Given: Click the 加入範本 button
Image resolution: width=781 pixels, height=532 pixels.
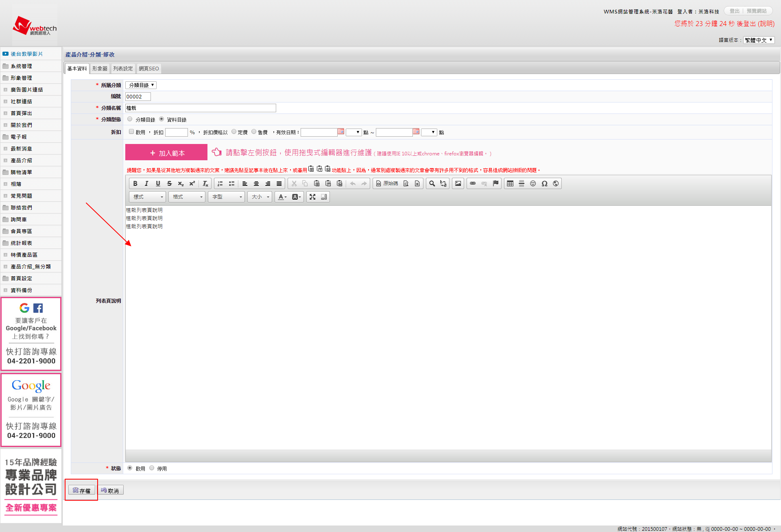Looking at the screenshot, I should coord(166,153).
